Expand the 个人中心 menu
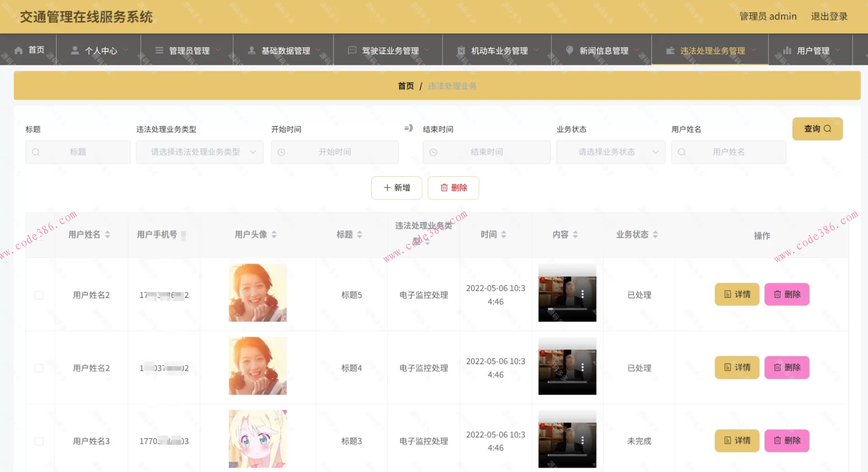Image resolution: width=868 pixels, height=472 pixels. [100, 51]
